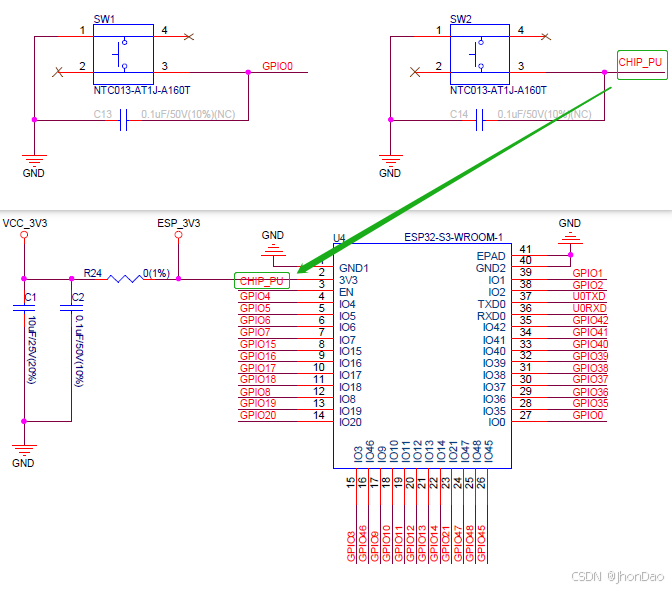Click the VCC_3V3 power label text
This screenshot has width=672, height=590.
pyautogui.click(x=25, y=223)
